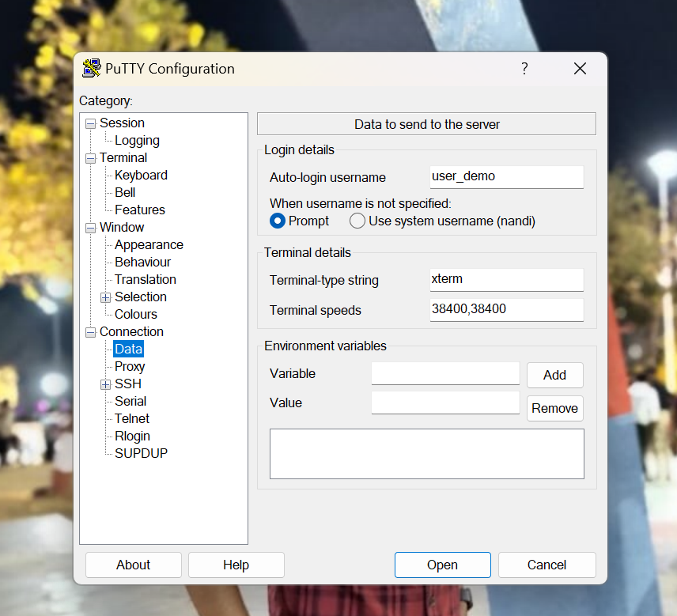Open the Behaviour settings
Screen dimensions: 677x616
pyautogui.click(x=142, y=262)
